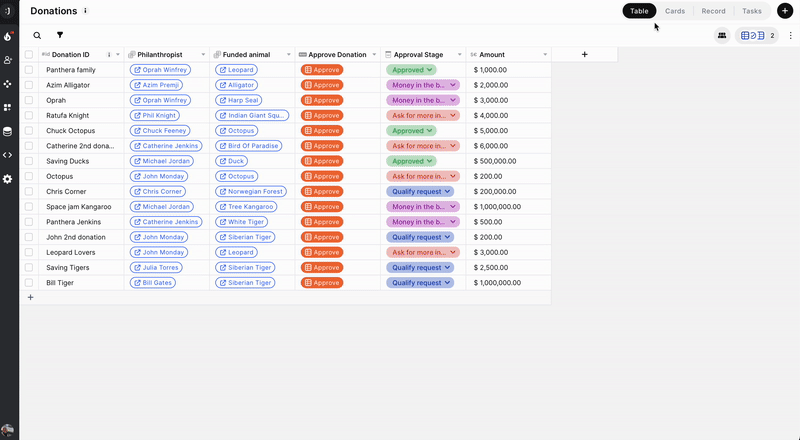Open the link icon in the Bill Gates chip
Image resolution: width=800 pixels, height=440 pixels.
(x=137, y=283)
